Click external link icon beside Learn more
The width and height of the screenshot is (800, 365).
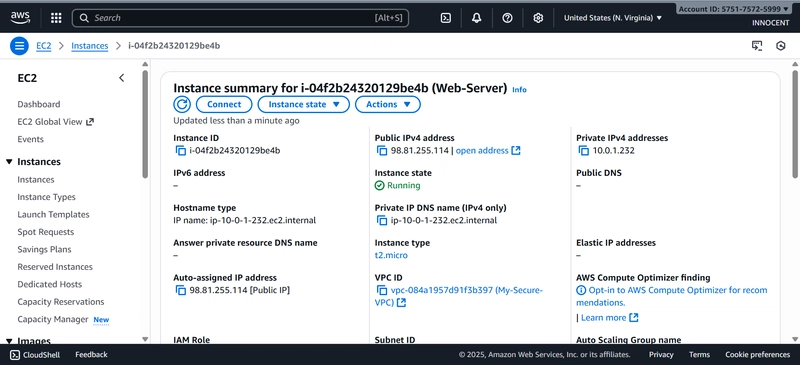tap(634, 318)
